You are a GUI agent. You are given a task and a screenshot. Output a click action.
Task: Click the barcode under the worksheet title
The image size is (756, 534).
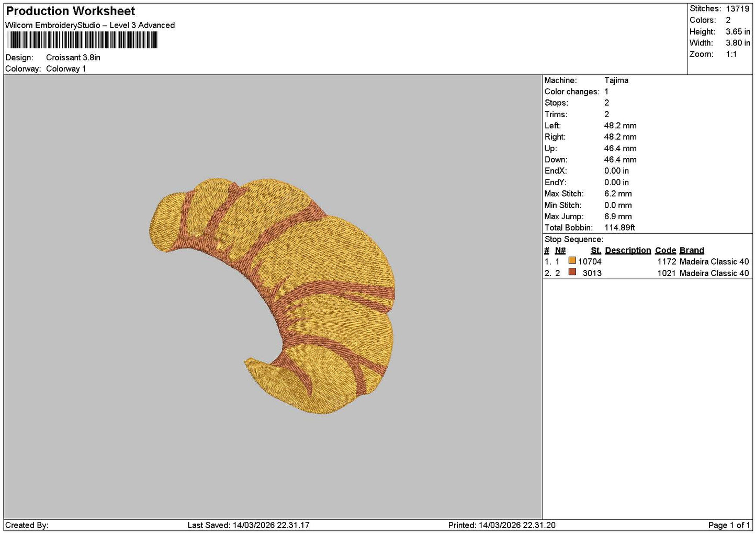coord(82,40)
